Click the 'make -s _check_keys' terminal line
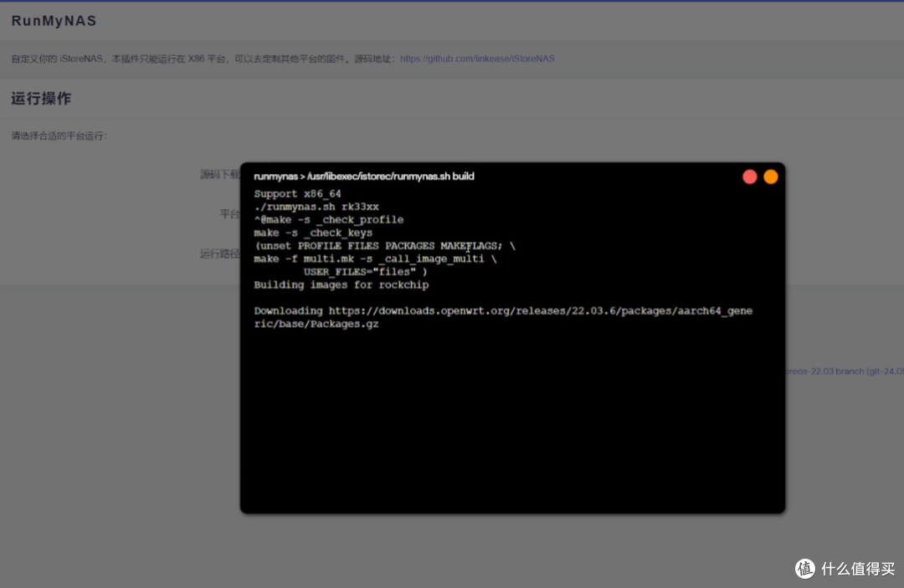Viewport: 904px width, 588px height. (x=313, y=233)
